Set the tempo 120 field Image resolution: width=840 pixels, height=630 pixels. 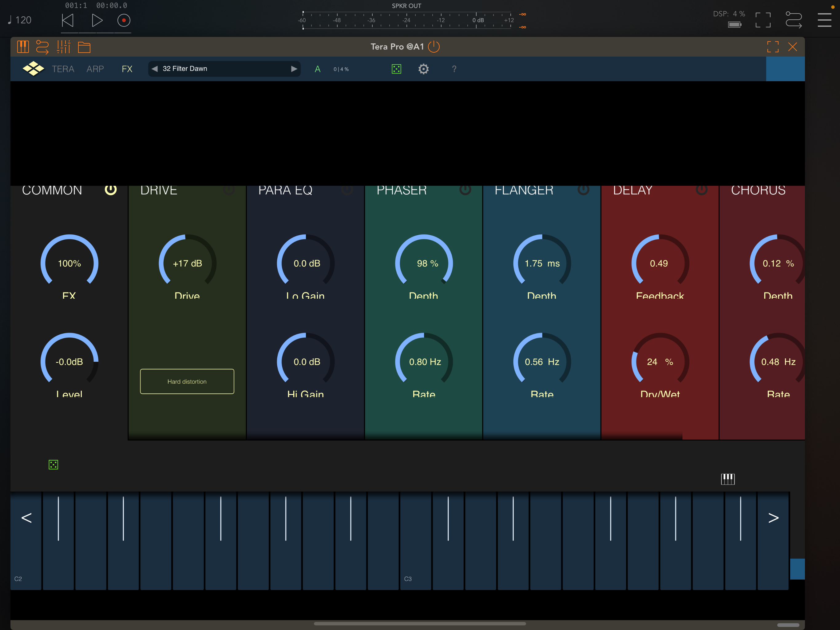pos(20,20)
